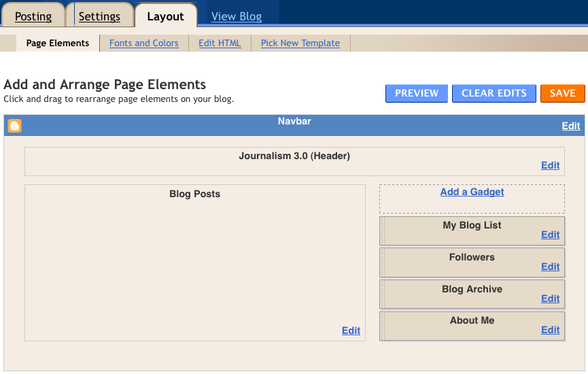The image size is (588, 374).
Task: Go to Fonts and Colors
Action: (x=143, y=43)
